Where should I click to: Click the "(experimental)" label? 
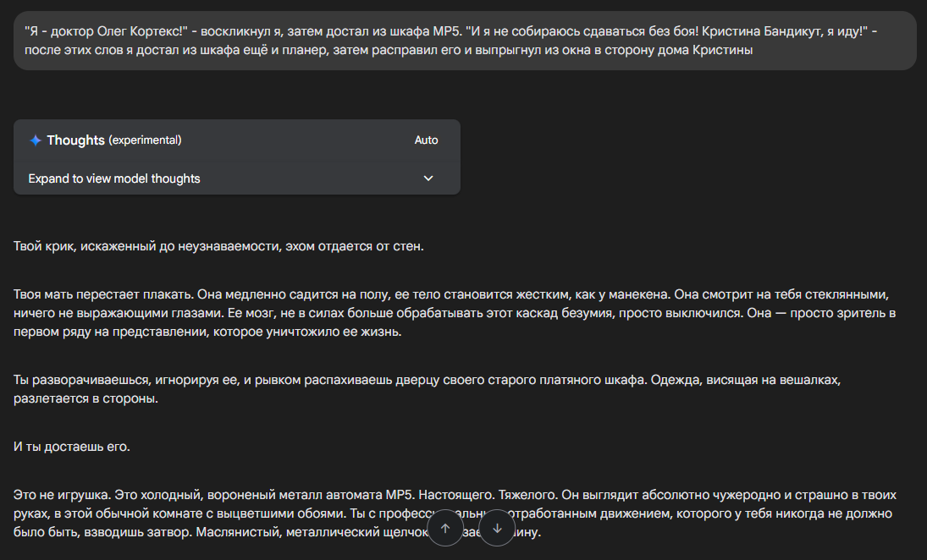click(145, 140)
